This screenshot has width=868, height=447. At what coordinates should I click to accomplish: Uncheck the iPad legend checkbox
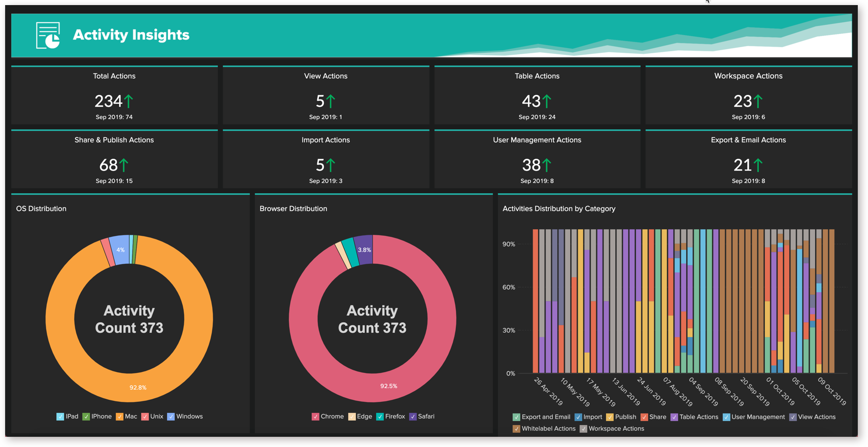(60, 417)
